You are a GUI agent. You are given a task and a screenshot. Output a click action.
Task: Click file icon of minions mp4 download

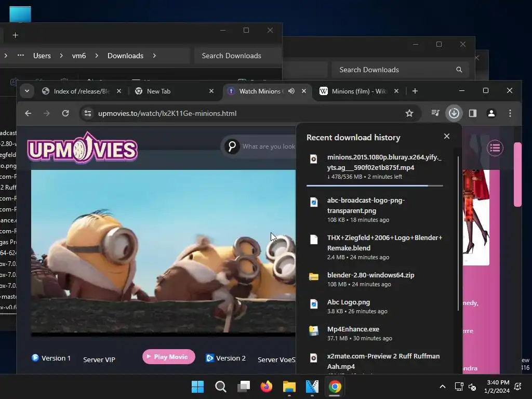tap(314, 159)
